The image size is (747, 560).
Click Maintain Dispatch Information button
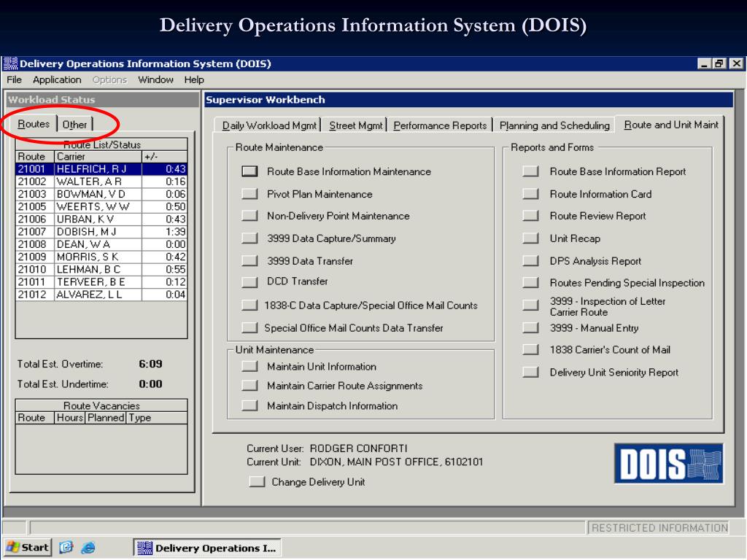click(249, 405)
